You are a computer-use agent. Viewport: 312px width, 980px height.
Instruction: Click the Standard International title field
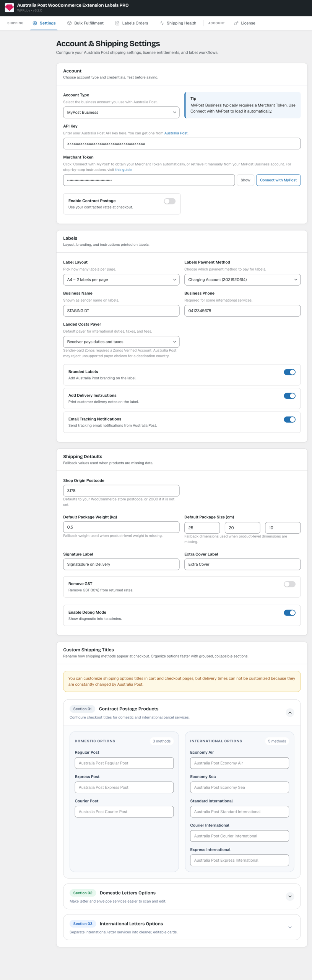239,812
